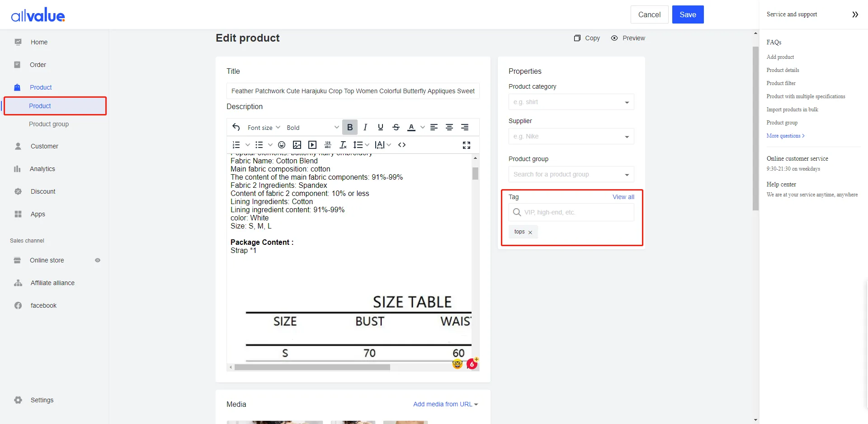Toggle the Bold formatting button
This screenshot has width=868, height=424.
coord(350,127)
